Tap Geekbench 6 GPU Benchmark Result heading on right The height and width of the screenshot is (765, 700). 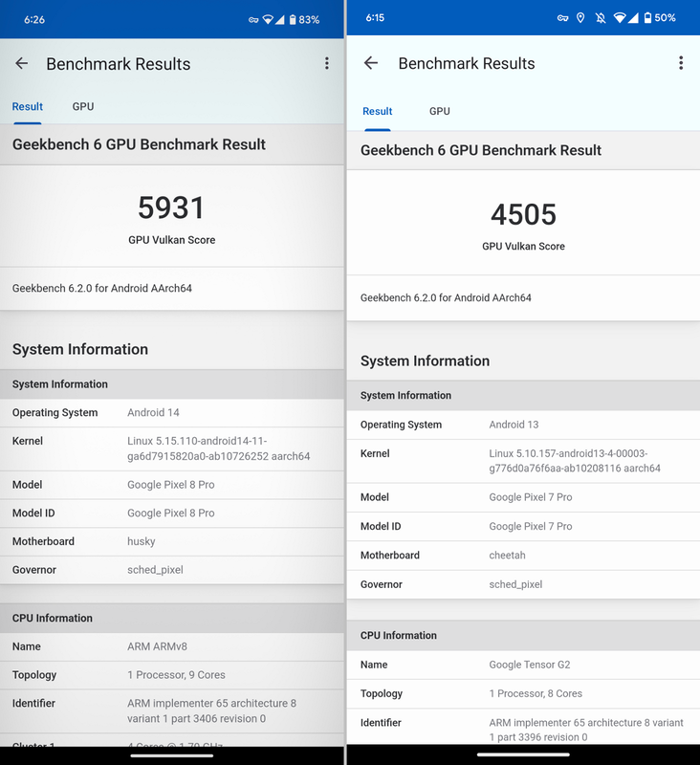tap(480, 150)
